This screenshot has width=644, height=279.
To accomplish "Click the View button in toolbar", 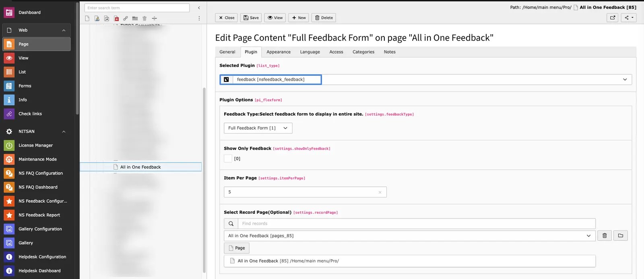I will tap(275, 18).
